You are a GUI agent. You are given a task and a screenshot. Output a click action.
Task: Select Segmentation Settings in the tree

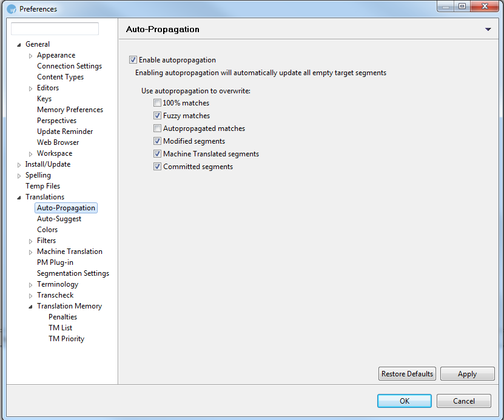click(73, 273)
